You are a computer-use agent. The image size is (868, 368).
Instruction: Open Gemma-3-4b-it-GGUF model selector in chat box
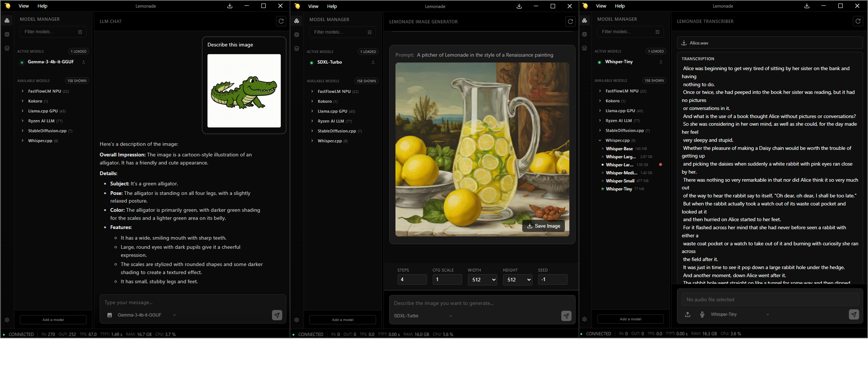click(147, 315)
